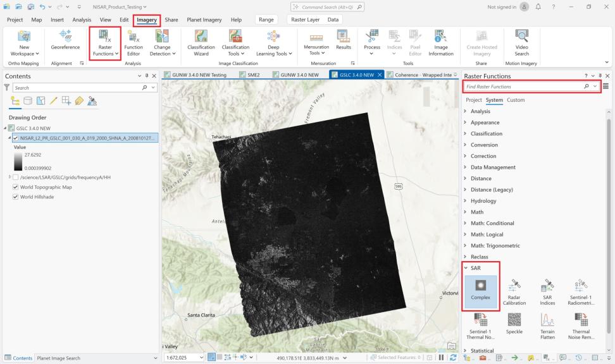
Task: Switch to List By Labeling view
Action: 79,101
